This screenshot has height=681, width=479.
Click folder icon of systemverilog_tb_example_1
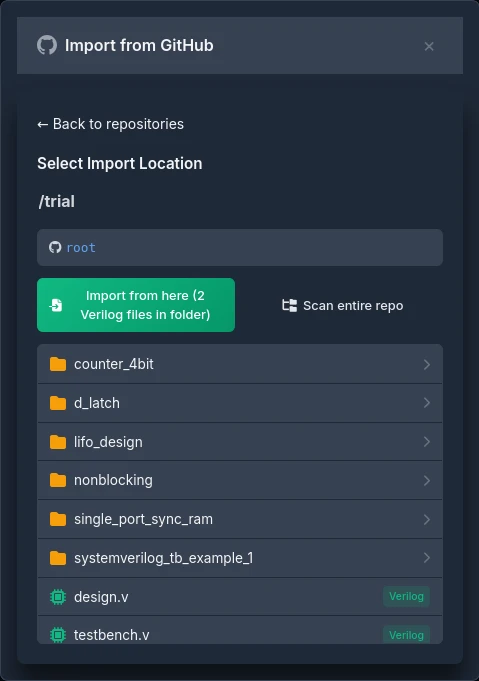point(58,558)
